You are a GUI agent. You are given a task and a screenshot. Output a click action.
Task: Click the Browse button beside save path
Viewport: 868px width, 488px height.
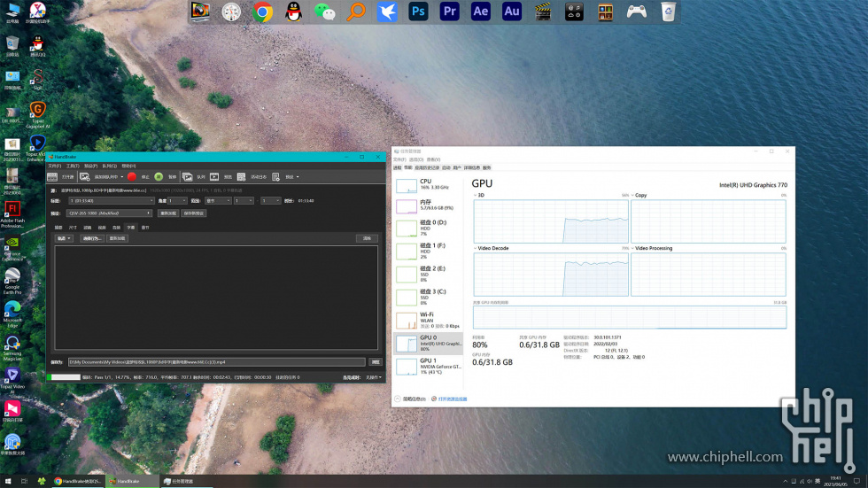coord(376,362)
